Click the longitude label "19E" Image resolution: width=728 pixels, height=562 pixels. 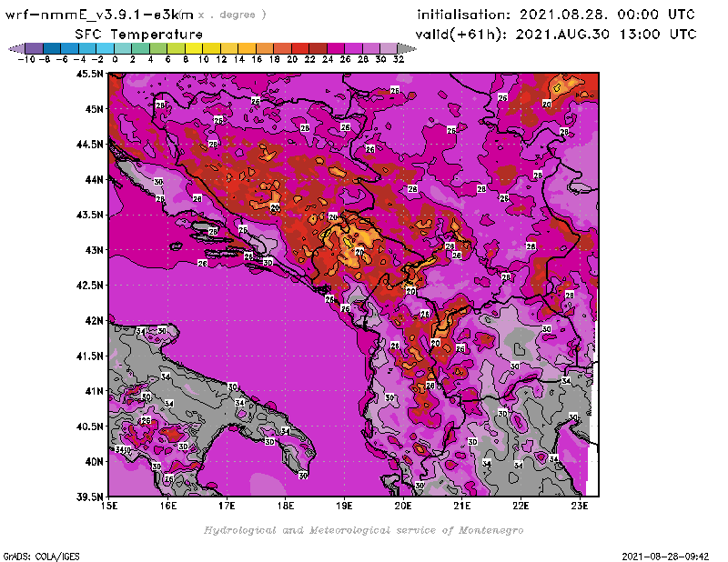(x=345, y=506)
